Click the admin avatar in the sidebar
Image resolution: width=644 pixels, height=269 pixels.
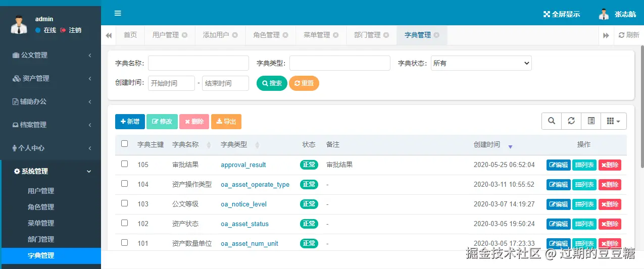point(19,24)
